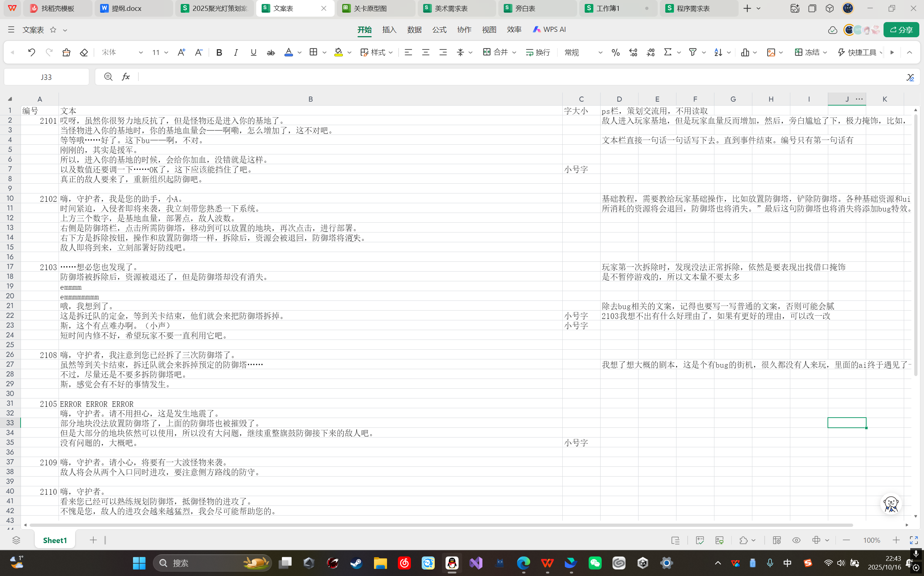Click the insert chart icon

click(745, 52)
